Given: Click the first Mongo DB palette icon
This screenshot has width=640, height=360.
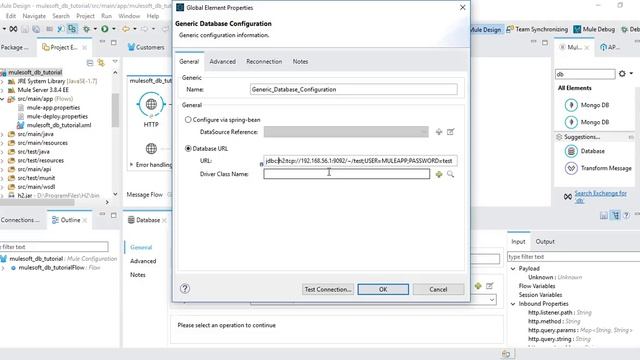Looking at the screenshot, I should [x=571, y=105].
